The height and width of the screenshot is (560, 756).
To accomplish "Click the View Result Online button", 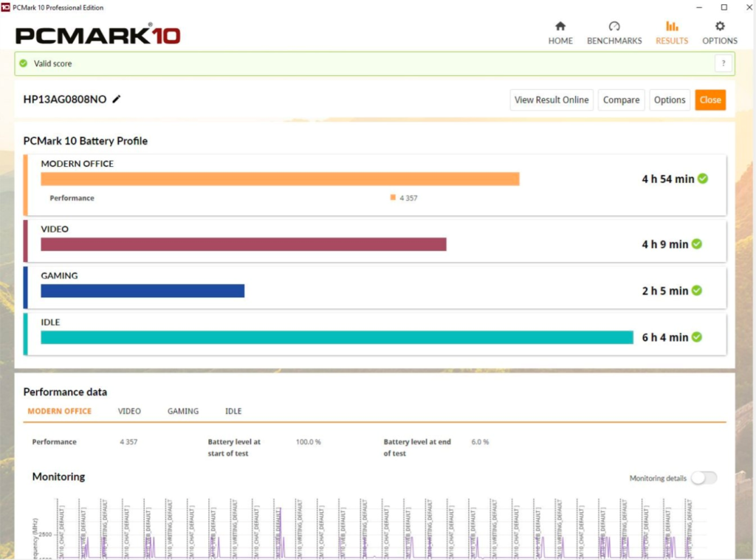I will click(551, 100).
